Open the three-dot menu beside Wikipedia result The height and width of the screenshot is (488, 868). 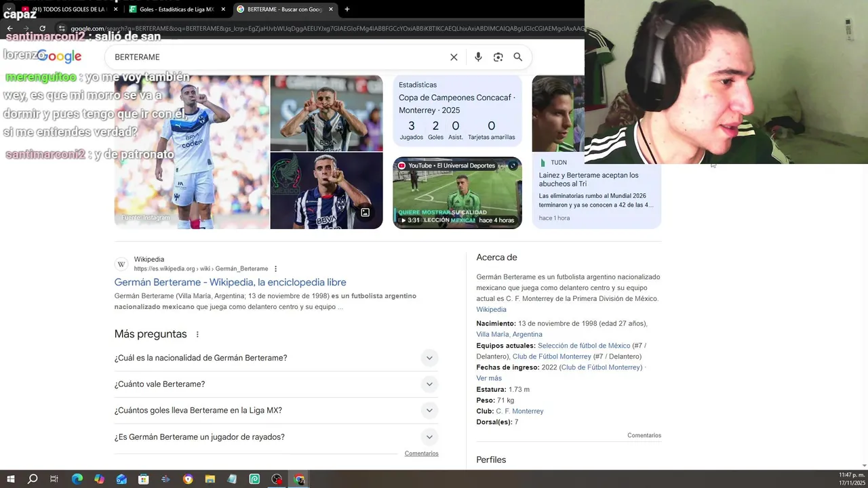275,269
